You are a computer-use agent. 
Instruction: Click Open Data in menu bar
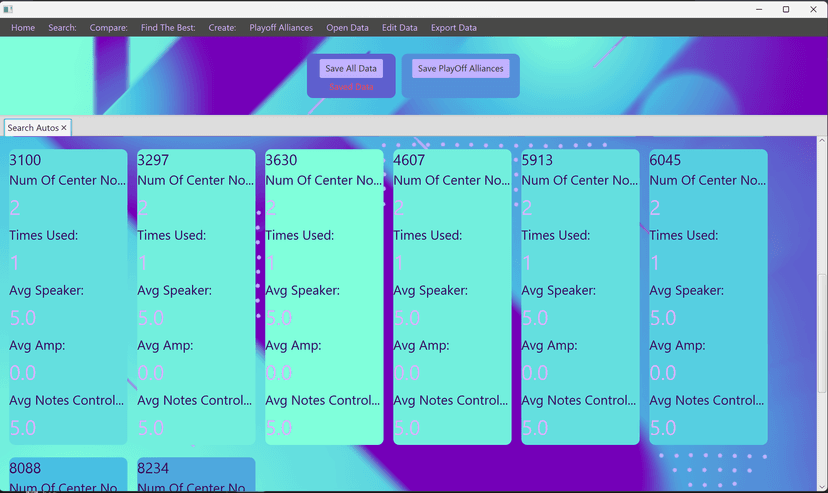(x=347, y=28)
